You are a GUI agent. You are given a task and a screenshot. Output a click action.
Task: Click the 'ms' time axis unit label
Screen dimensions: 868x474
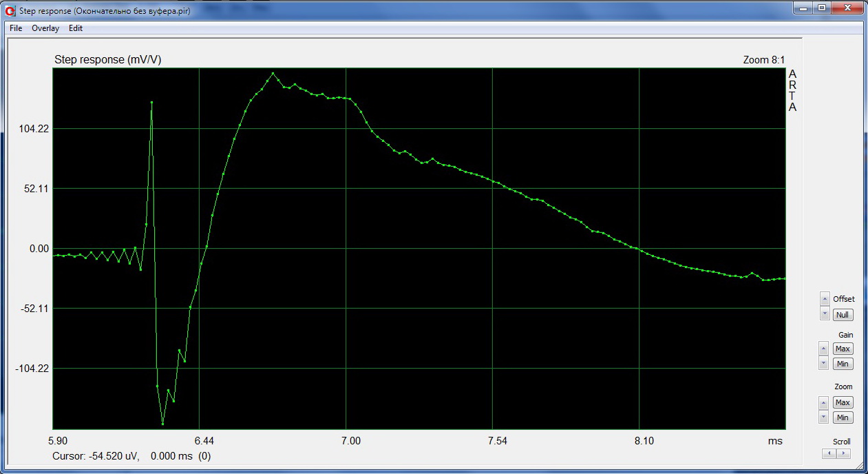(x=776, y=440)
